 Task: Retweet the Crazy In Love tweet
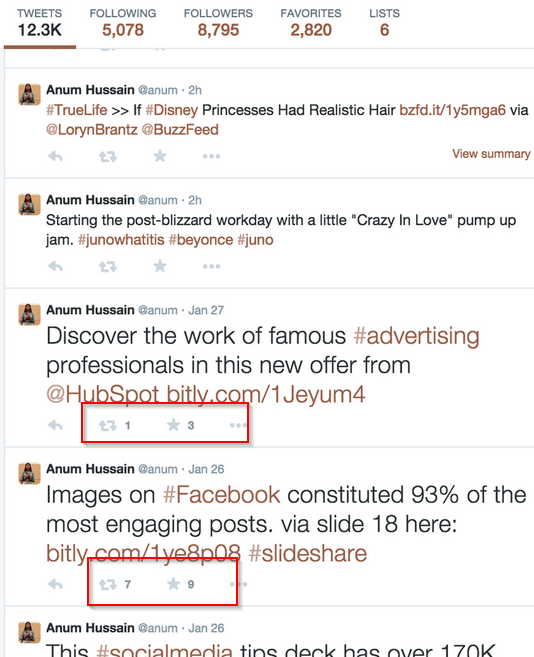point(108,266)
